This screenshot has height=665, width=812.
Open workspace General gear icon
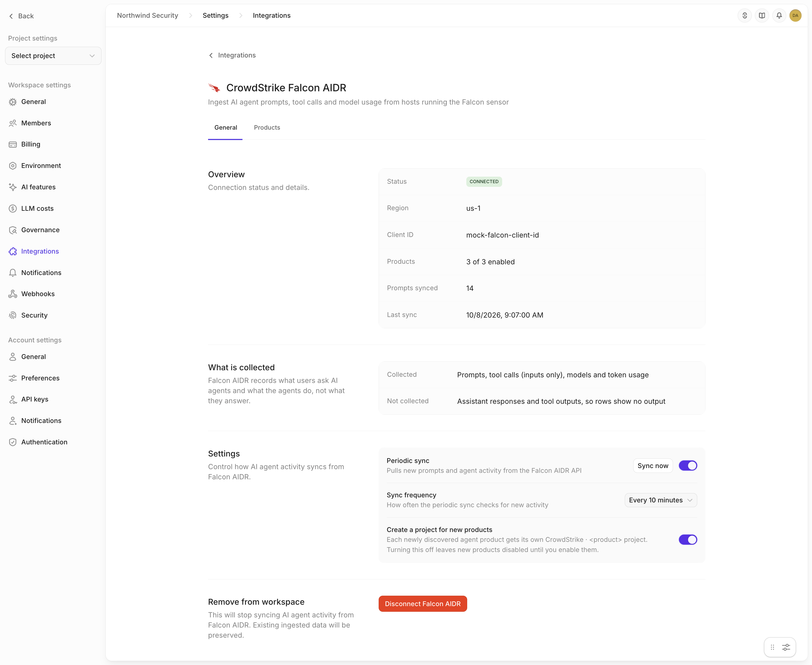[x=13, y=102]
